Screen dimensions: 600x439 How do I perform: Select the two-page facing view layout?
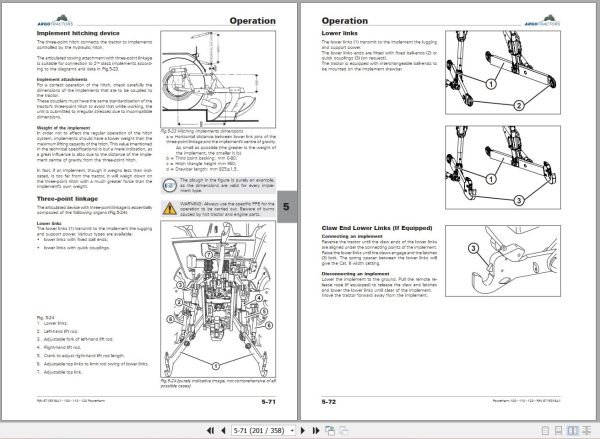[573, 431]
